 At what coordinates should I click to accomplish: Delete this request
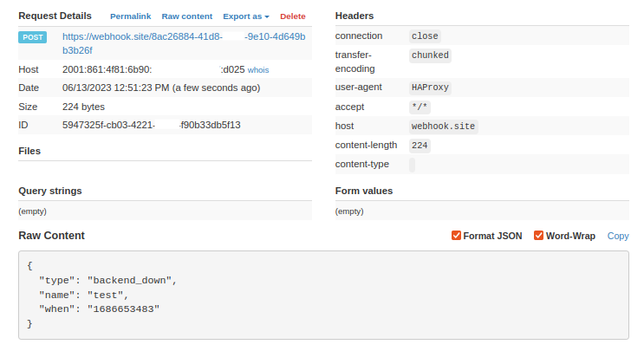(x=292, y=16)
